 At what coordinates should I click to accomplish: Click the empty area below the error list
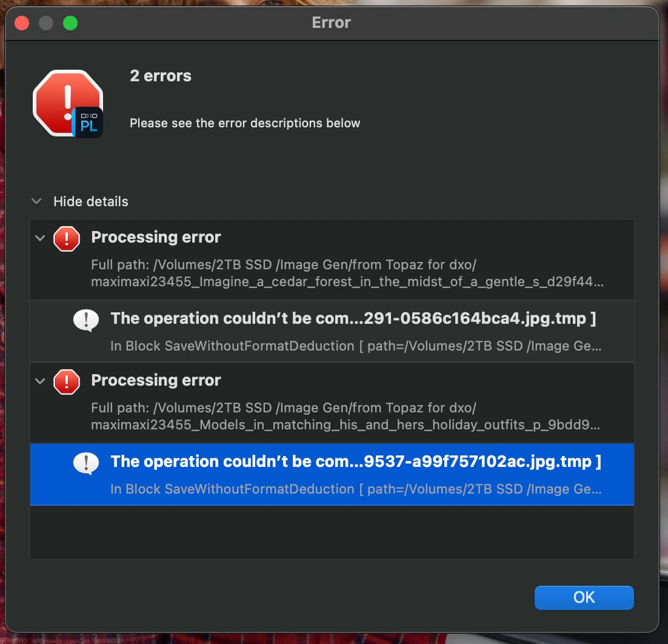click(x=332, y=532)
